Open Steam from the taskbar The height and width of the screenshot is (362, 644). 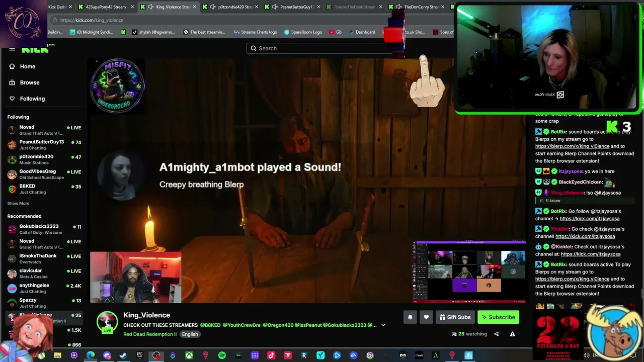coord(123,355)
